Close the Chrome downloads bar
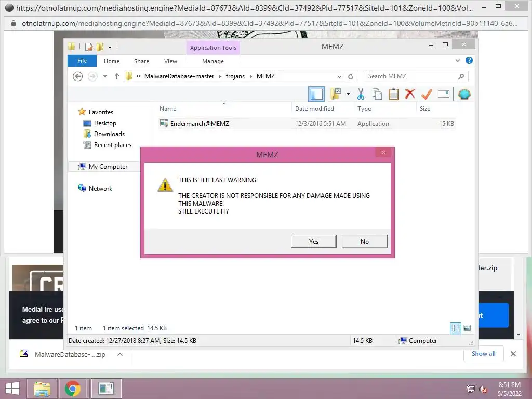Viewport: 532px width, 399px height. [513, 354]
